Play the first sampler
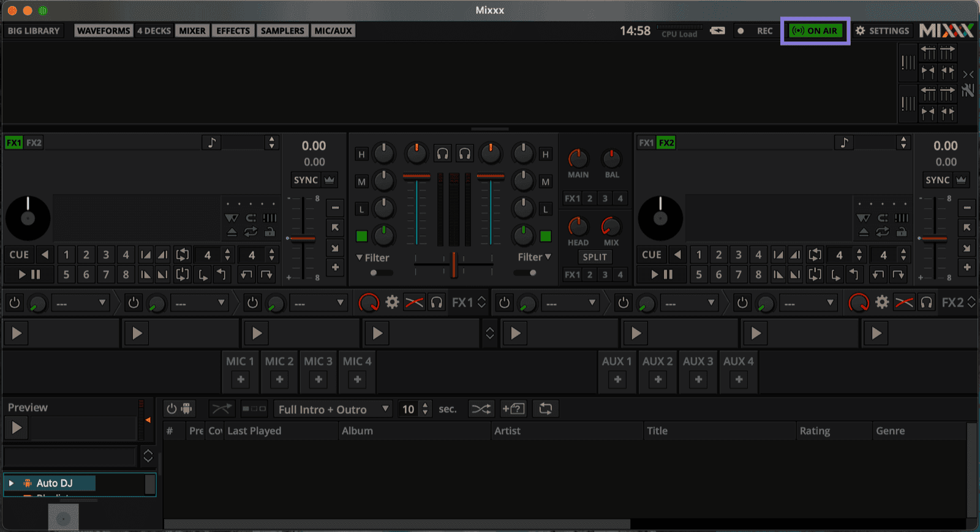 click(17, 333)
